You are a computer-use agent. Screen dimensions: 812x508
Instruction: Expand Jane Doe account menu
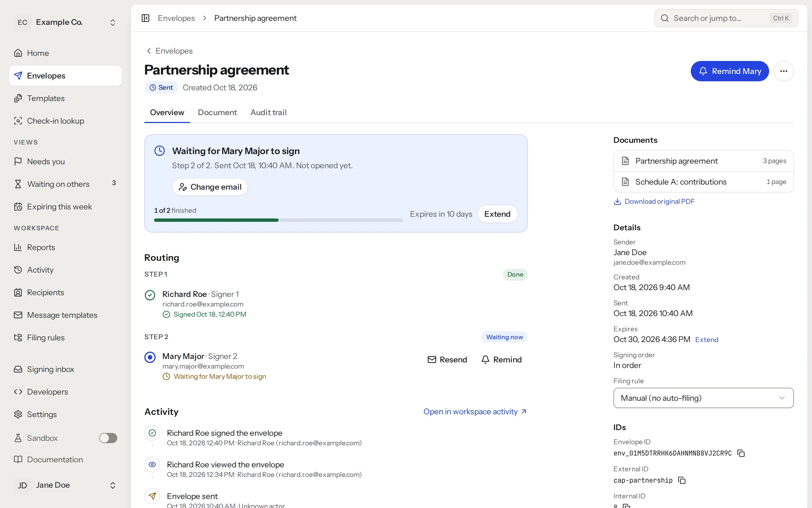[x=65, y=485]
